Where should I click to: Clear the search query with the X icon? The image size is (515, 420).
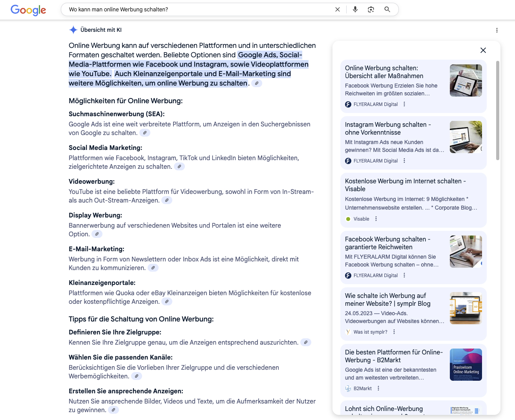pyautogui.click(x=338, y=9)
